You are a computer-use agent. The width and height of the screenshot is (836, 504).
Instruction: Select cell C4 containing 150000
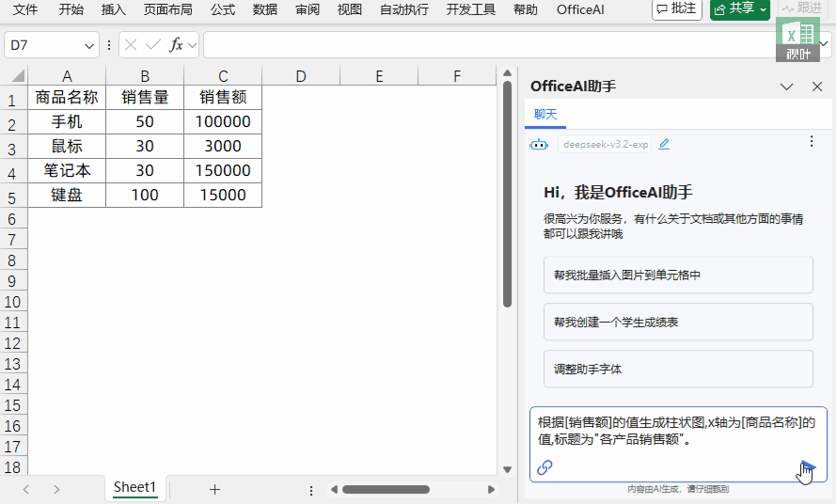223,170
